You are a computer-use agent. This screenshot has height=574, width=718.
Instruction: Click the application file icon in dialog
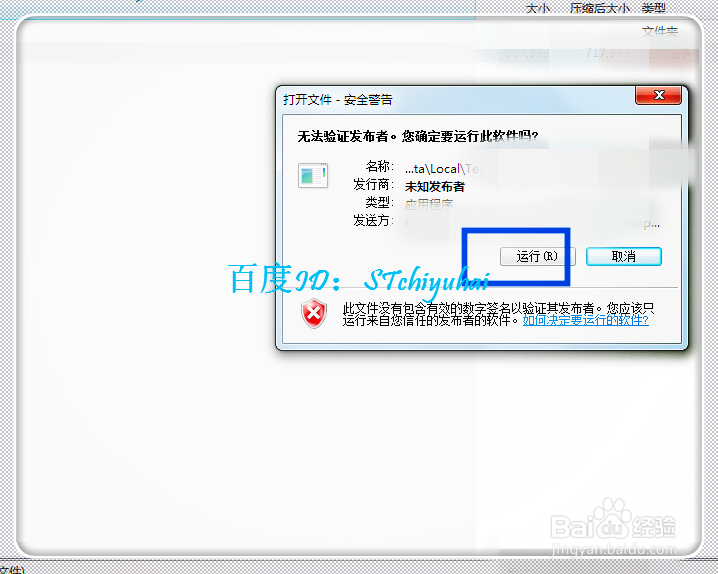click(x=313, y=175)
